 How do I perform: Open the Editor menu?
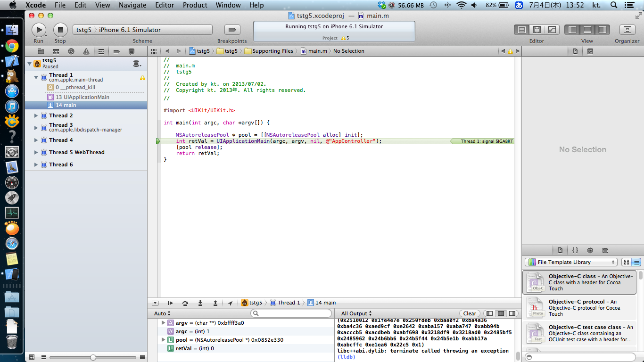point(165,5)
